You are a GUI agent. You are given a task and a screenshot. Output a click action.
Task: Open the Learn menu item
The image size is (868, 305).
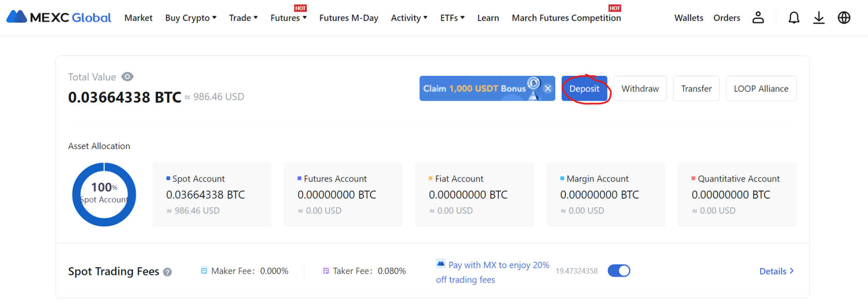488,18
